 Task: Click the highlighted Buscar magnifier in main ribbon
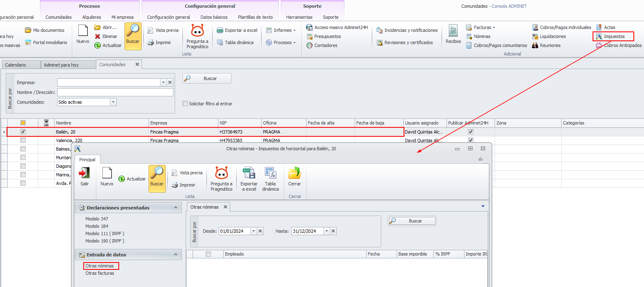point(133,36)
